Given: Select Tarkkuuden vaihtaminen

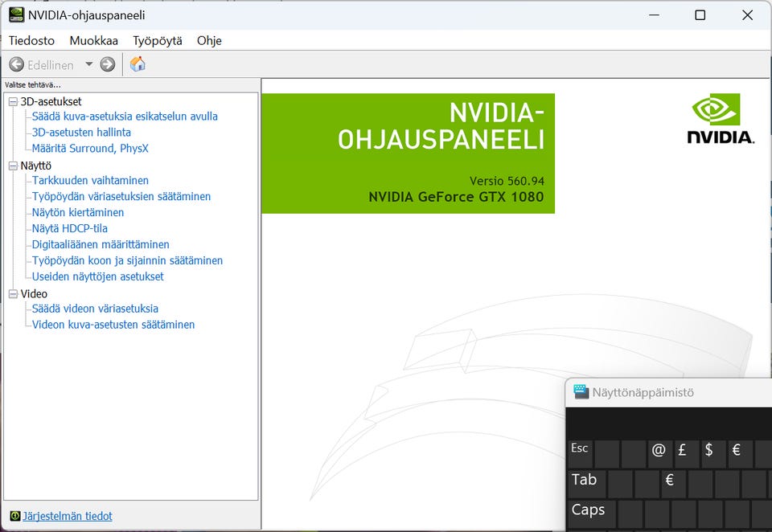Looking at the screenshot, I should point(90,180).
